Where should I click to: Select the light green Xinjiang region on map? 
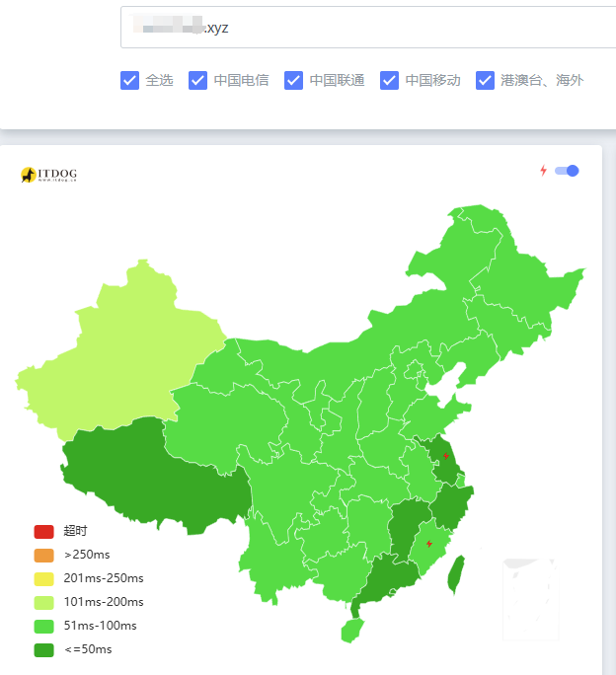[125, 357]
